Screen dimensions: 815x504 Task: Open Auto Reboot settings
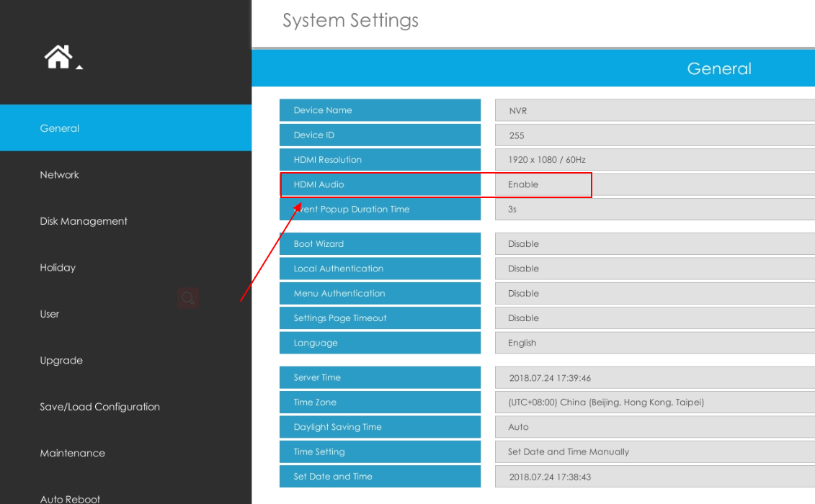click(70, 498)
